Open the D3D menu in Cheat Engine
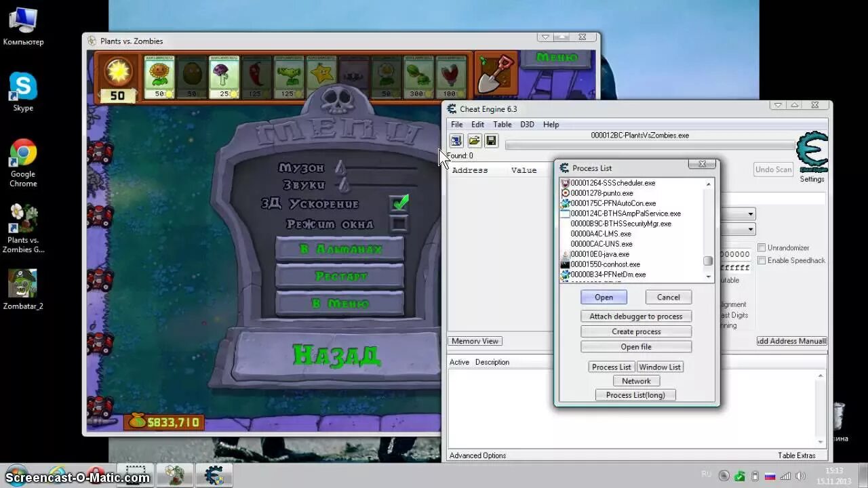This screenshot has height=488, width=868. (x=527, y=125)
